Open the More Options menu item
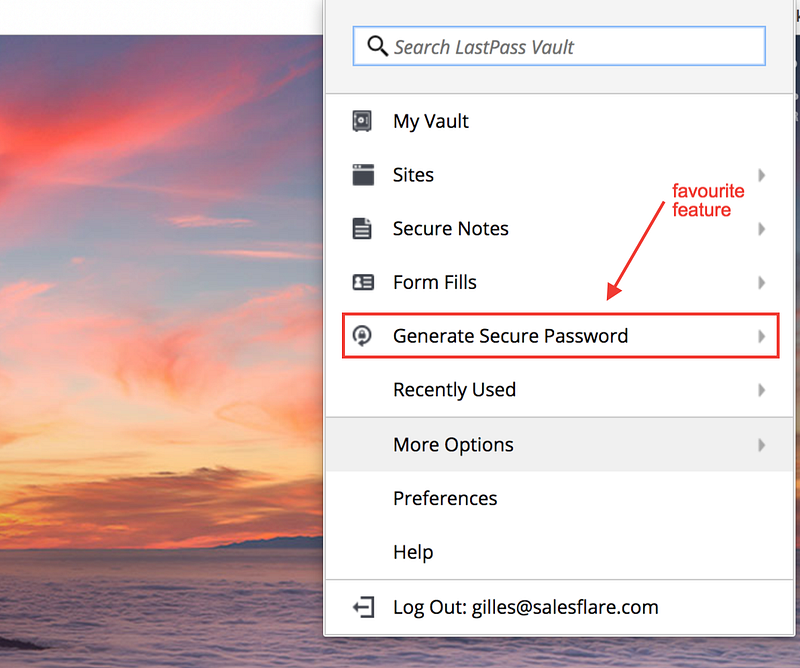 point(560,444)
